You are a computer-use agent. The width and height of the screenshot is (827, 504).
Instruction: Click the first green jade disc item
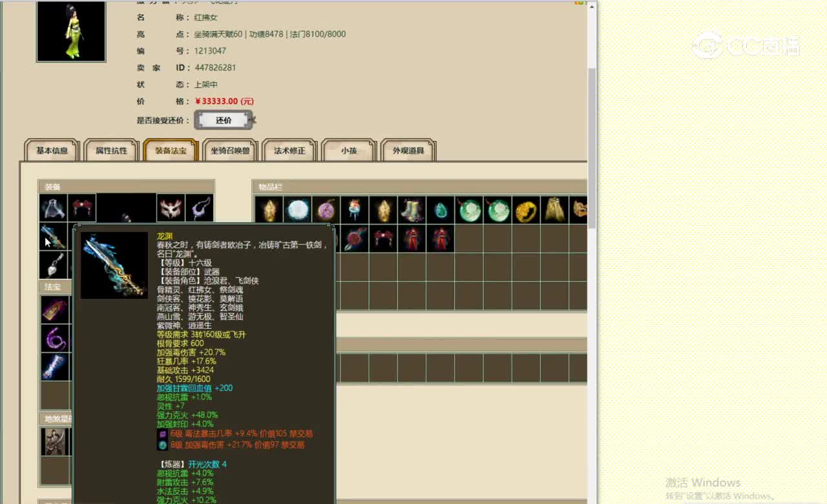[x=468, y=210]
